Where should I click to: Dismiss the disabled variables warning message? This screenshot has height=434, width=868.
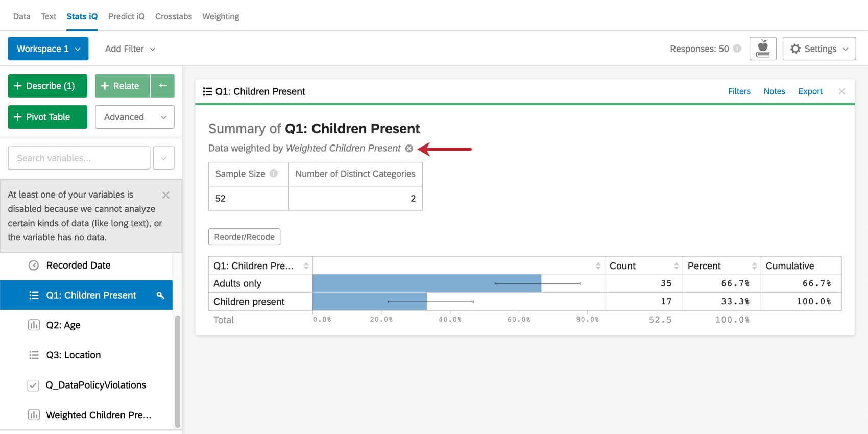pos(166,195)
